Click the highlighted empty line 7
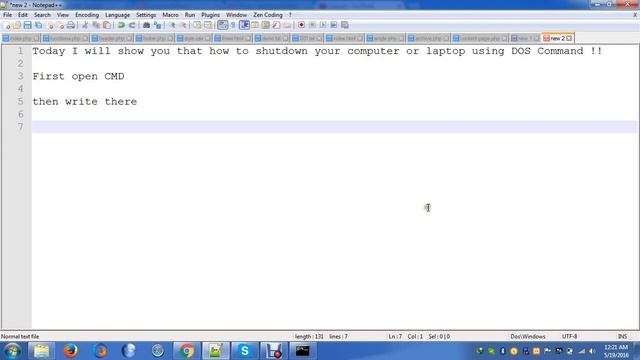640x360 pixels. tap(335, 127)
